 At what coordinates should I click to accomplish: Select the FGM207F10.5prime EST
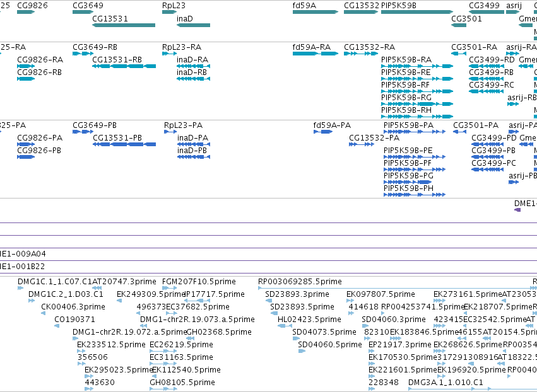point(170,288)
